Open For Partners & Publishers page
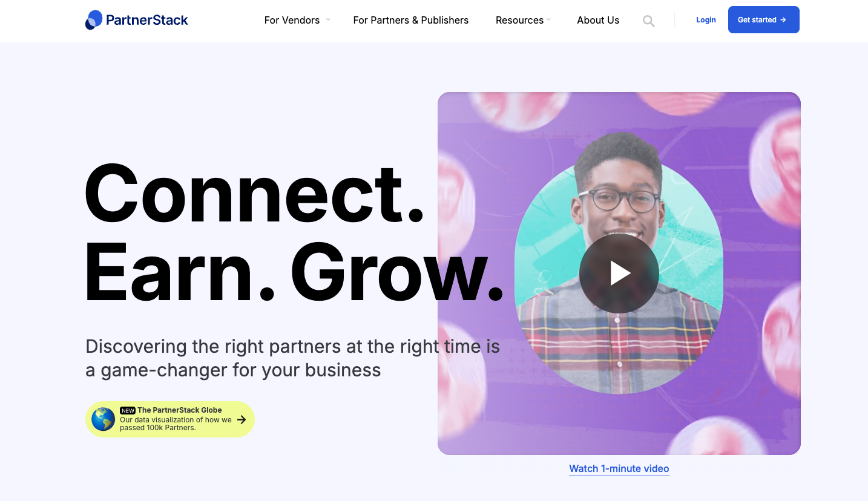 [x=411, y=20]
